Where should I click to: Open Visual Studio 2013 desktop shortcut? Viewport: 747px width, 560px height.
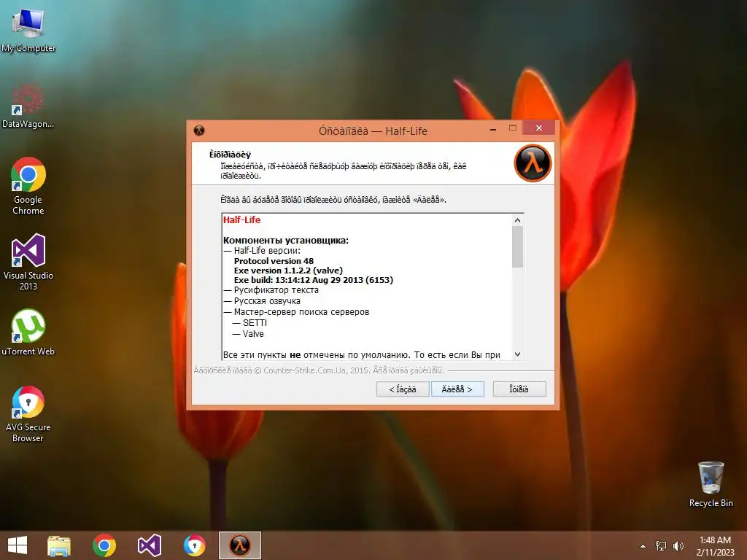point(28,262)
